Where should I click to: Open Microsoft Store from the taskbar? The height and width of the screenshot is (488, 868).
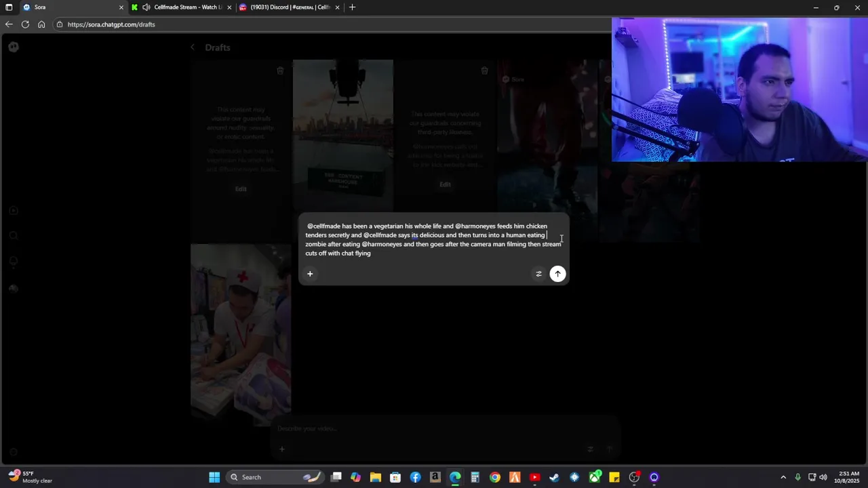395,477
